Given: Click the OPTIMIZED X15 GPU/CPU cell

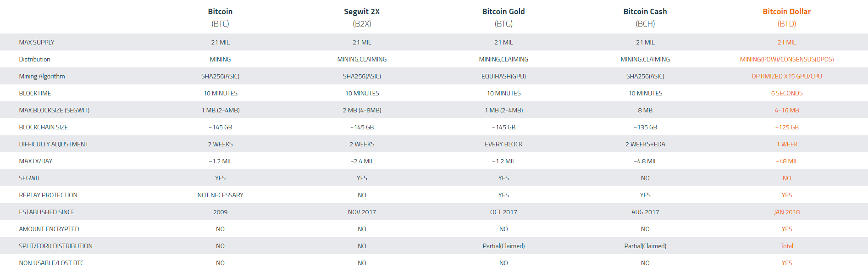Looking at the screenshot, I should click(787, 76).
